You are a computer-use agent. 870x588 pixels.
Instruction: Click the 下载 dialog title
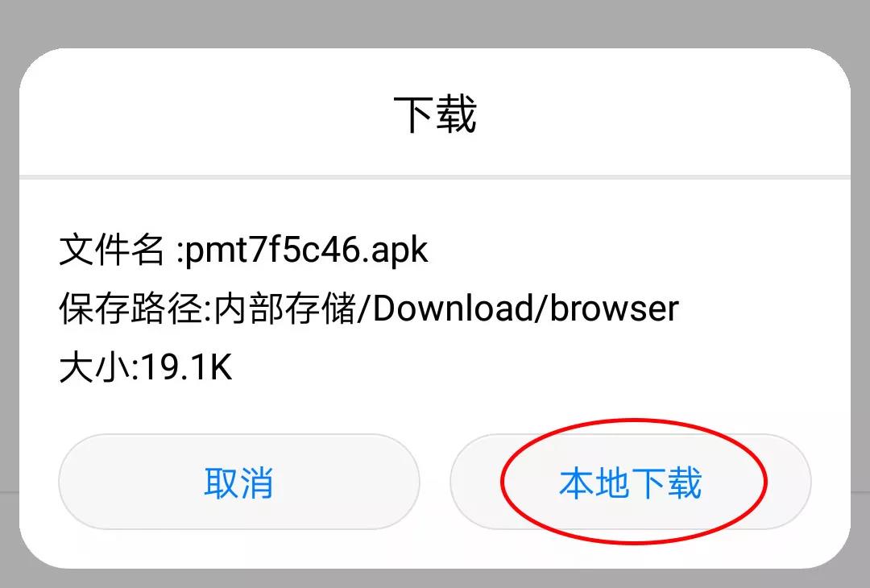click(435, 114)
